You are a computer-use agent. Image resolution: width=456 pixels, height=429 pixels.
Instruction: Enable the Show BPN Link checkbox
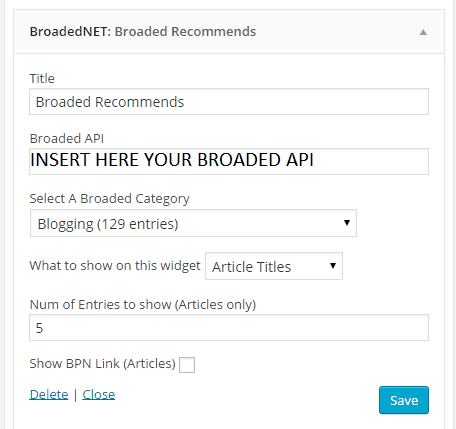(187, 365)
